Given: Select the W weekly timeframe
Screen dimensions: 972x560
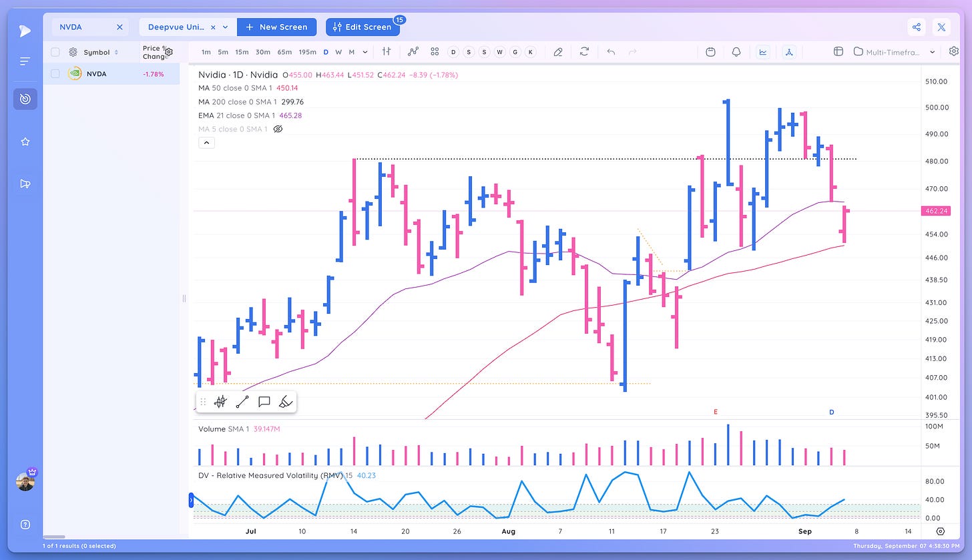Looking at the screenshot, I should click(x=338, y=52).
